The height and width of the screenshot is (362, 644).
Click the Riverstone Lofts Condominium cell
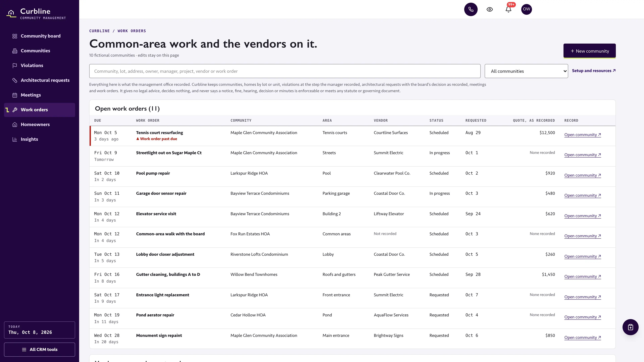pos(259,254)
